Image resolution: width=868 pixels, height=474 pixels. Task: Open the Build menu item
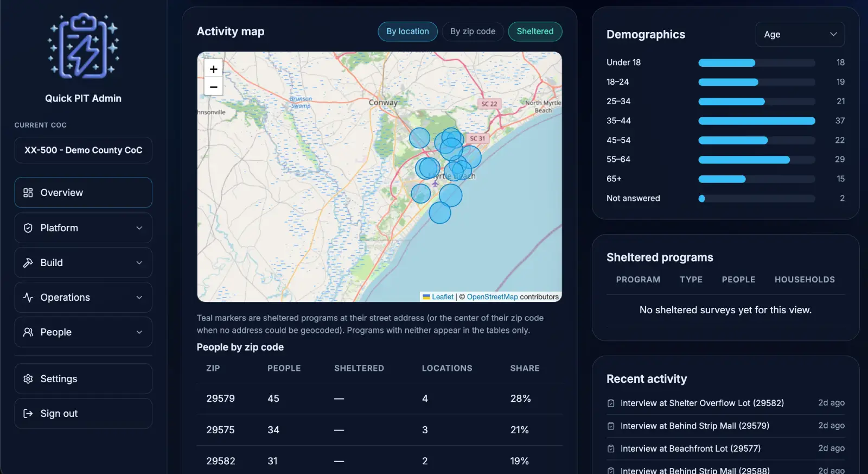click(x=83, y=263)
